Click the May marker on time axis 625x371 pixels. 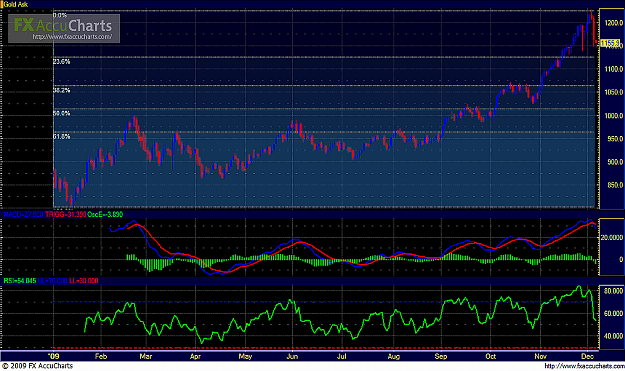(x=245, y=356)
